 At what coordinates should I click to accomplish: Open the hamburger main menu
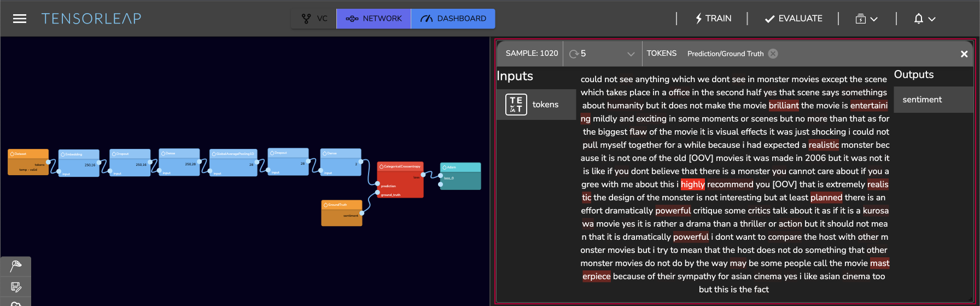20,19
